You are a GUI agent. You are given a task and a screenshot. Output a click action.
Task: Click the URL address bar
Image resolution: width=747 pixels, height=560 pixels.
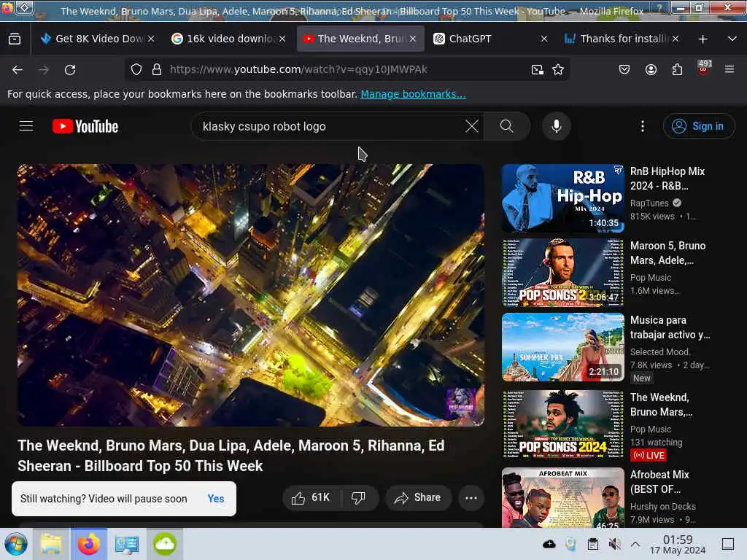(348, 69)
